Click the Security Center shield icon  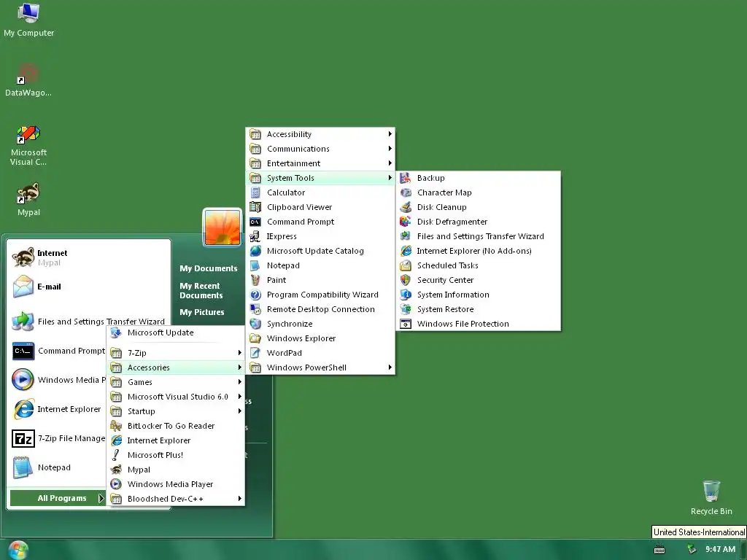point(406,280)
